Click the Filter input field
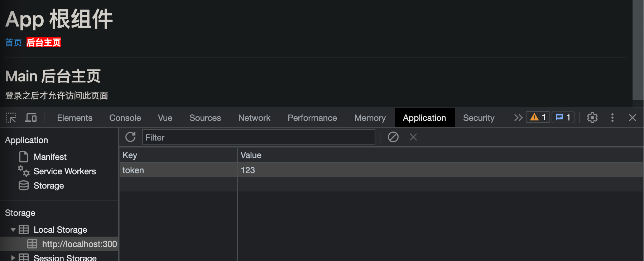644x261 pixels. 258,137
